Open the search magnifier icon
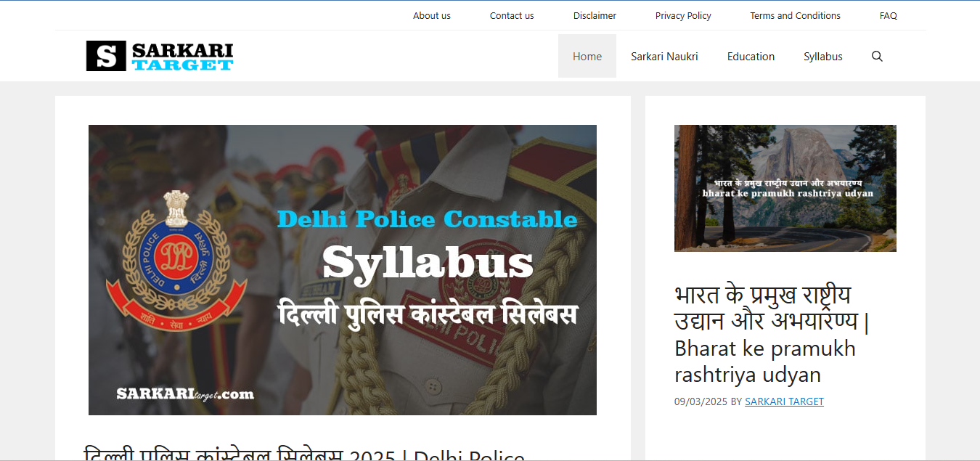The width and height of the screenshot is (980, 461). click(x=877, y=56)
